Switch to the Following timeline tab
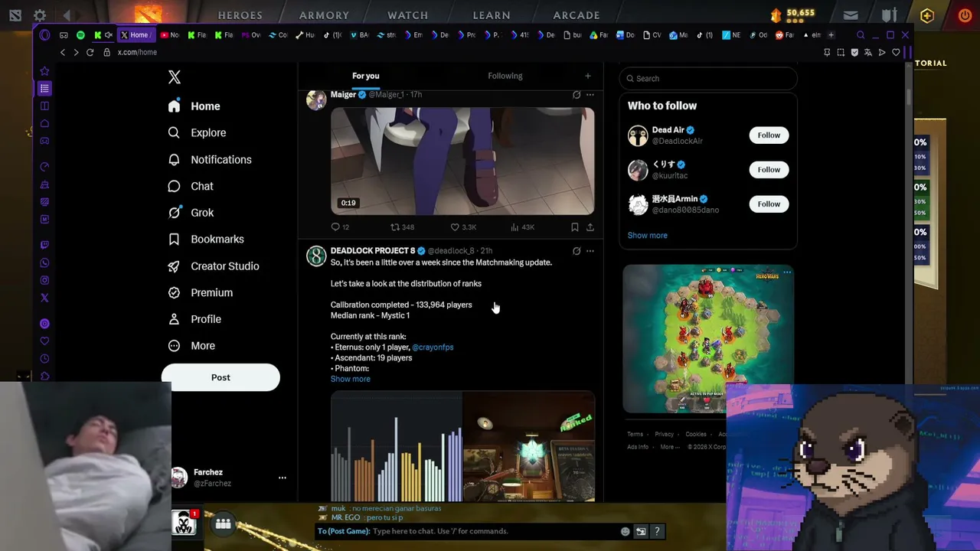Viewport: 980px width, 551px height. click(505, 76)
